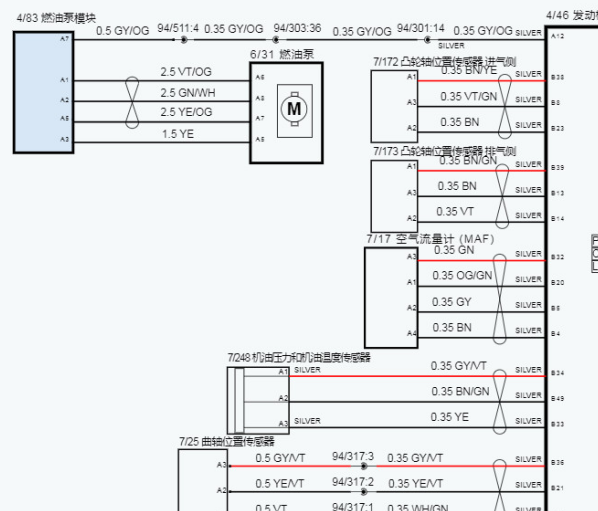The image size is (598, 511).
Task: Click the 4/83 fuel pump module box
Action: point(43,93)
